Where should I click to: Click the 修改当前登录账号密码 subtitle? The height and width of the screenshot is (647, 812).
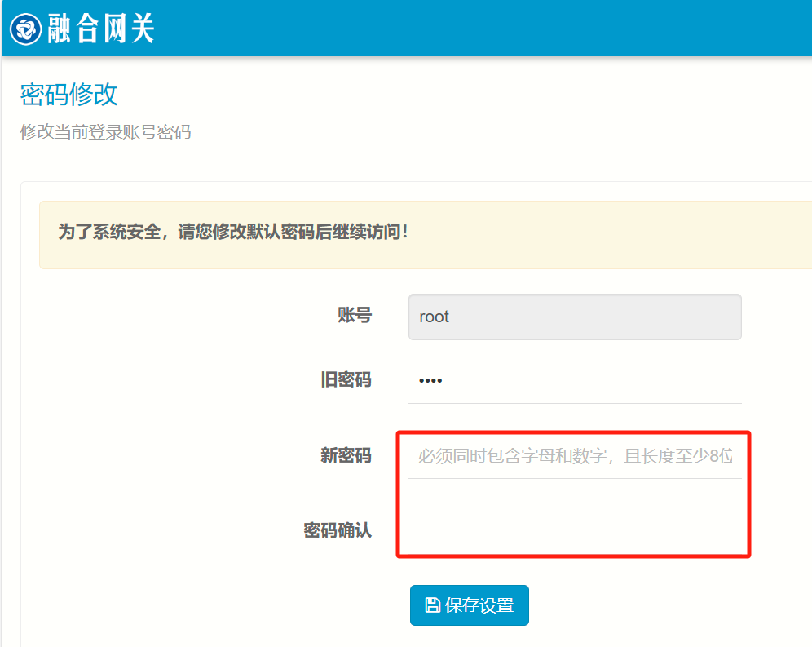click(x=105, y=131)
